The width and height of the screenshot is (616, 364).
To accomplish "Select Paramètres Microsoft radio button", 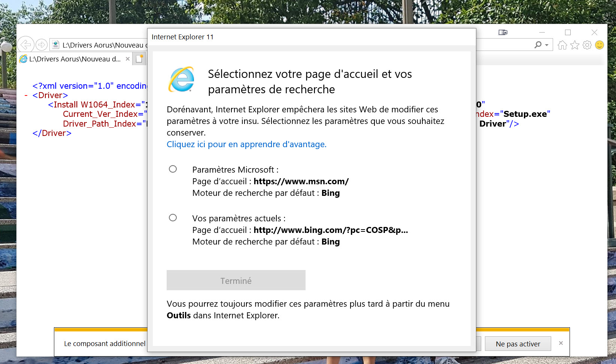I will (x=173, y=169).
